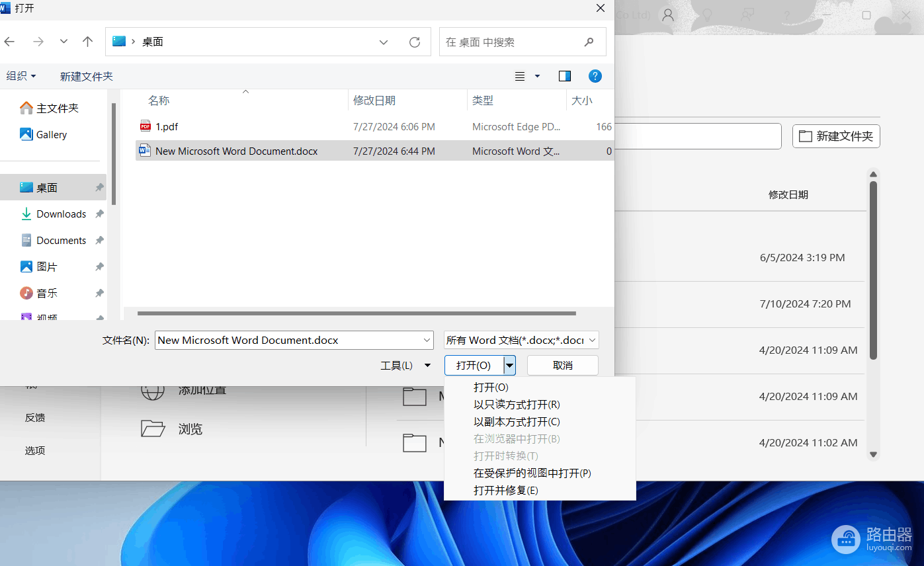Viewport: 924px width, 566px height.
Task: Open the 组织 menu
Action: pyautogui.click(x=21, y=76)
